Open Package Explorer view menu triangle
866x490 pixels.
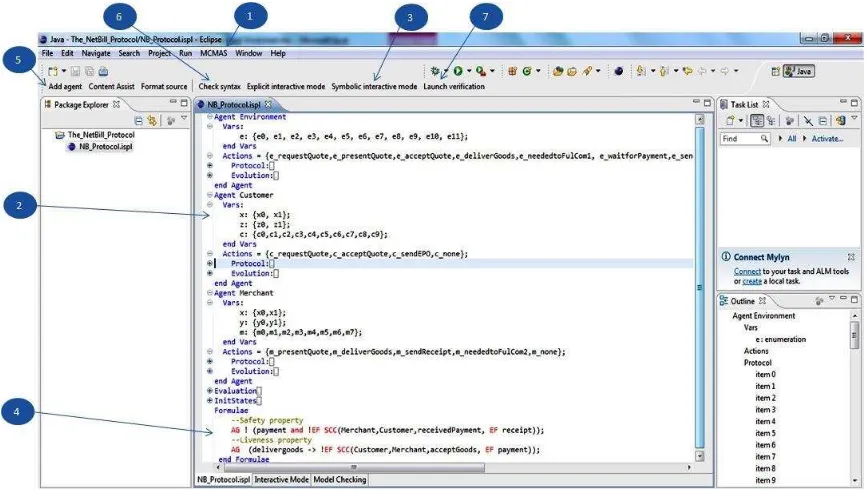point(184,118)
